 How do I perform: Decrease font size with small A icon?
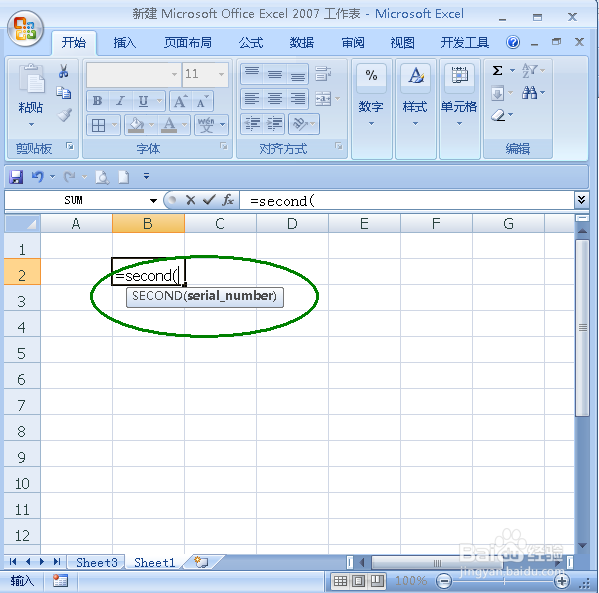pyautogui.click(x=202, y=101)
